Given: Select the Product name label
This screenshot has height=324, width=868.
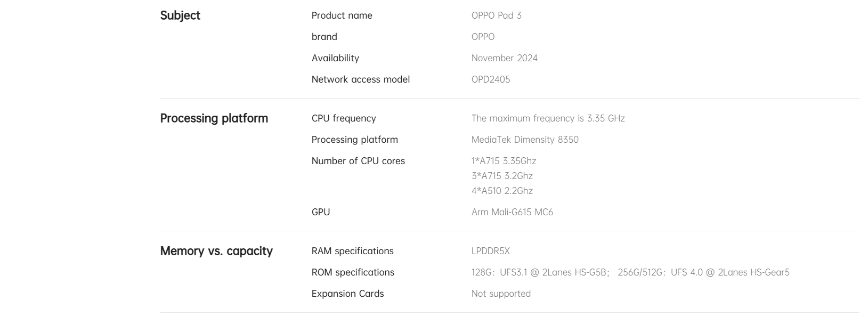Looking at the screenshot, I should point(342,15).
